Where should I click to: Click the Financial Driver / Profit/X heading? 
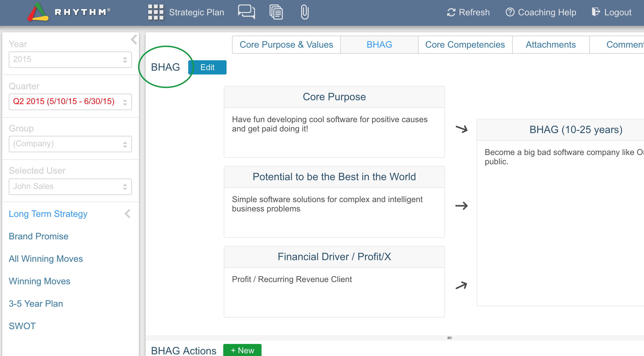(x=334, y=257)
